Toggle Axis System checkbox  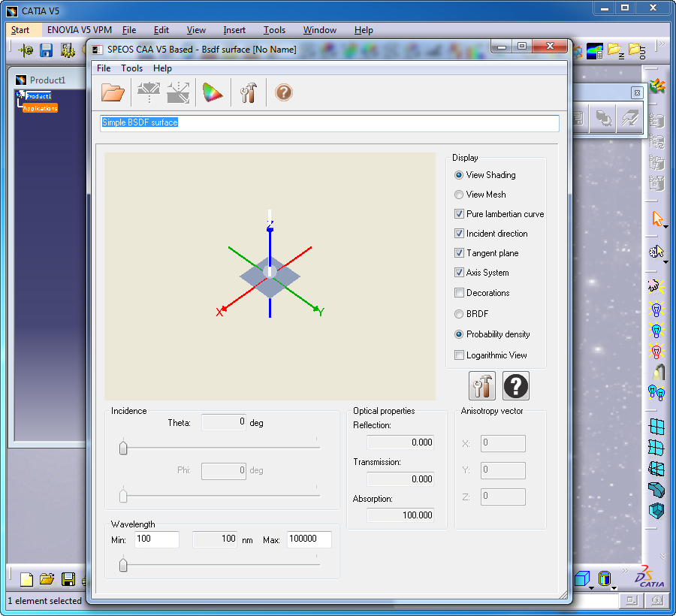point(459,273)
